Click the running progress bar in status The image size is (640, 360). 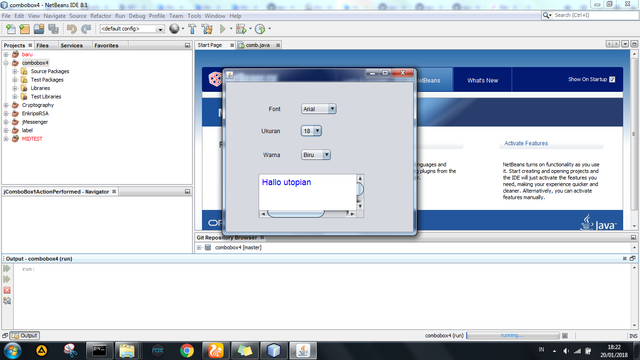coord(513,336)
